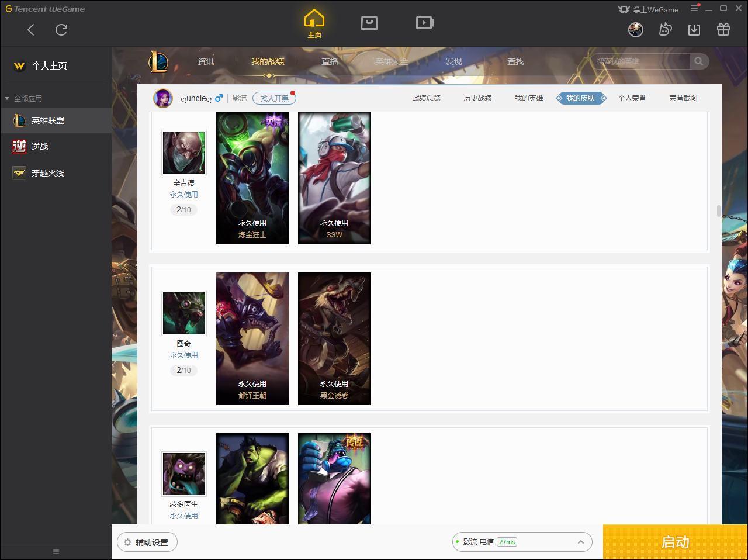Click the 蒙多医生 champion portrait

(184, 473)
